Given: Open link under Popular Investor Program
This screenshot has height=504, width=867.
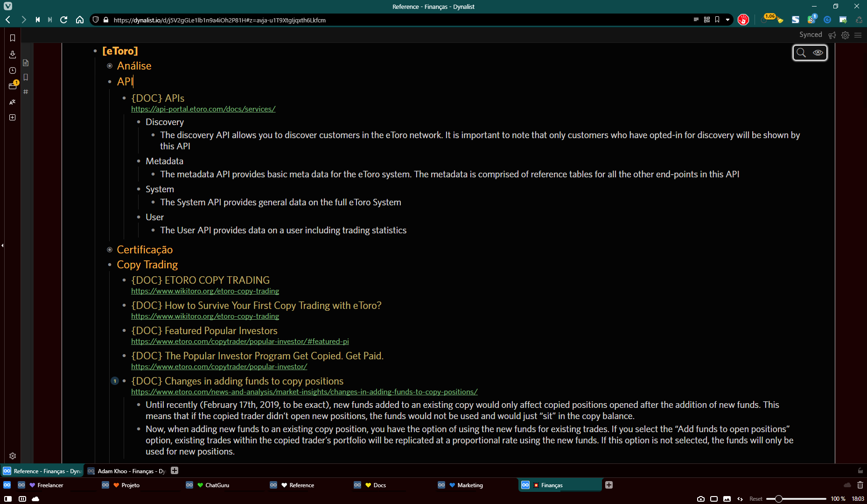Looking at the screenshot, I should click(219, 367).
